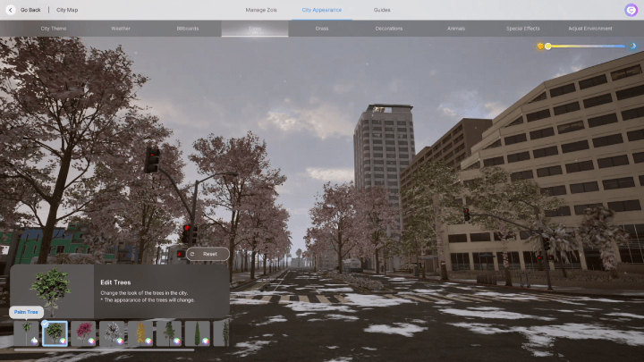Switch to the Manage Zois tab
Screen dimensions: 644x362
point(261,9)
